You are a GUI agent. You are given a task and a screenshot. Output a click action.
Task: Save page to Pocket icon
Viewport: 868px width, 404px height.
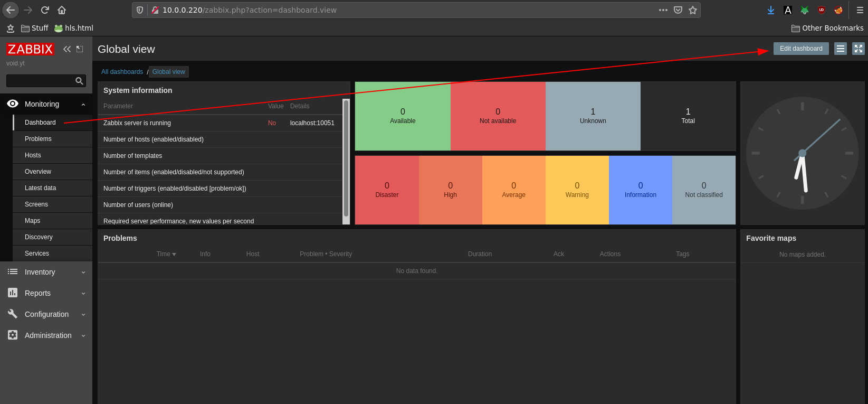pyautogui.click(x=678, y=10)
